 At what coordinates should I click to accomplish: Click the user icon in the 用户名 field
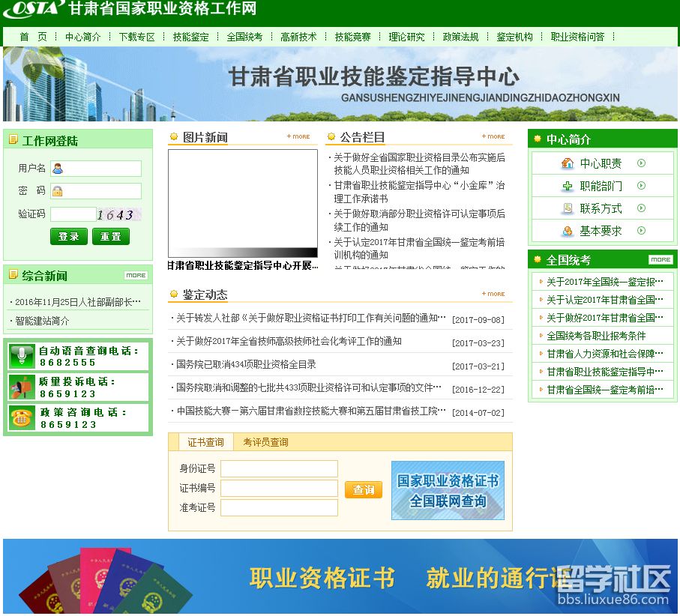pyautogui.click(x=58, y=169)
